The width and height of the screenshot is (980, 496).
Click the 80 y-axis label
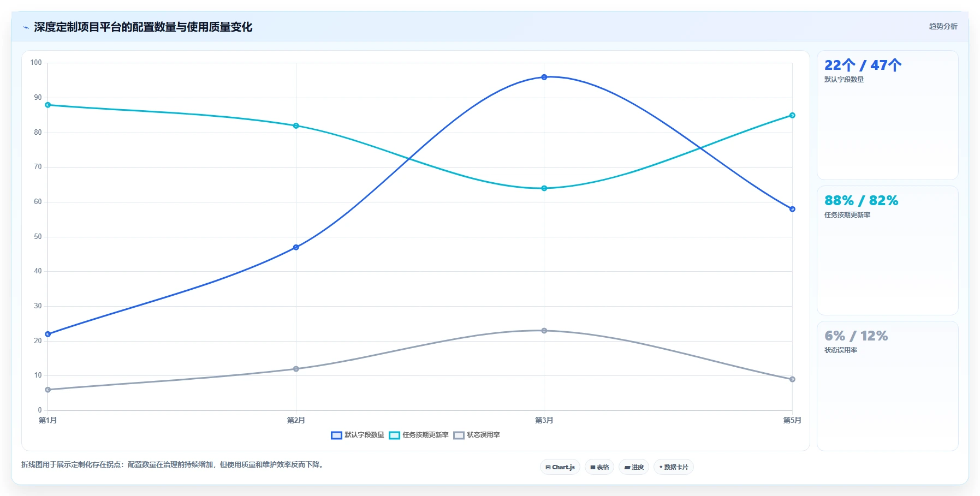tap(38, 133)
